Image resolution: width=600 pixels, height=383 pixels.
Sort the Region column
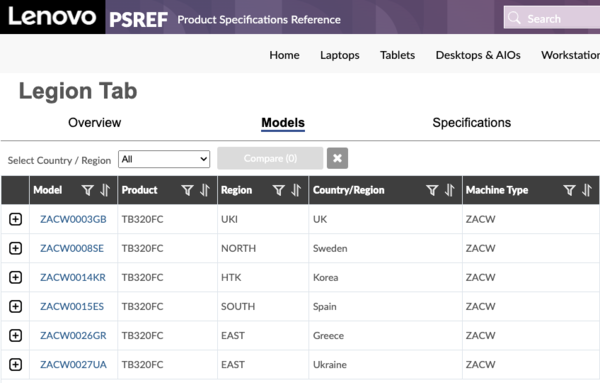pos(296,190)
